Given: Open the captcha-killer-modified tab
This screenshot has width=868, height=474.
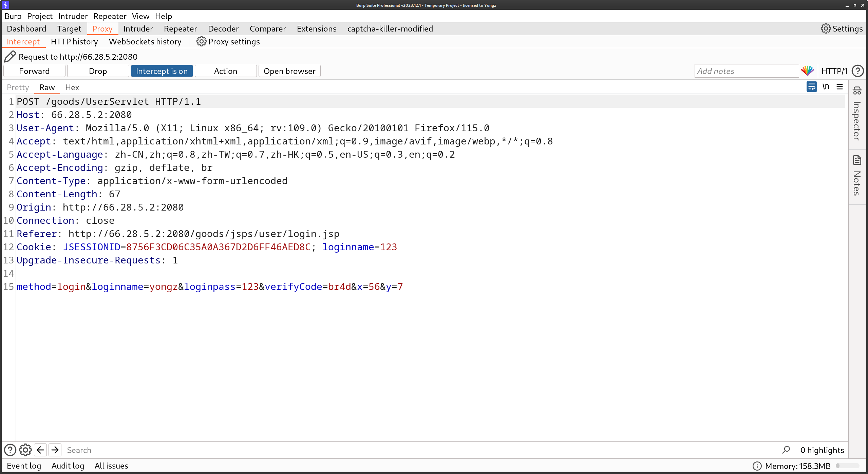Looking at the screenshot, I should tap(390, 29).
